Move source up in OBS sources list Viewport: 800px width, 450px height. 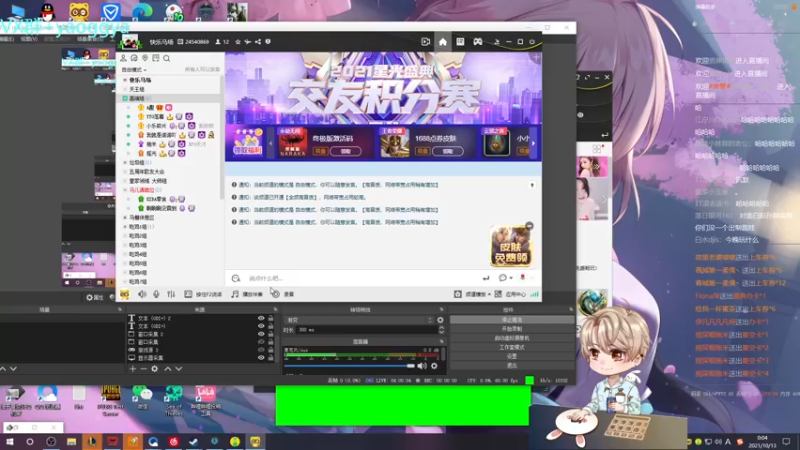pyautogui.click(x=168, y=369)
